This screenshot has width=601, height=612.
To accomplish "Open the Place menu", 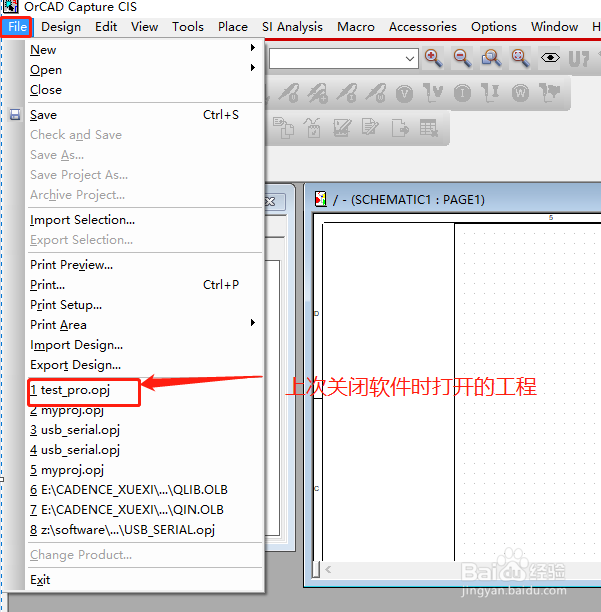I will click(233, 27).
